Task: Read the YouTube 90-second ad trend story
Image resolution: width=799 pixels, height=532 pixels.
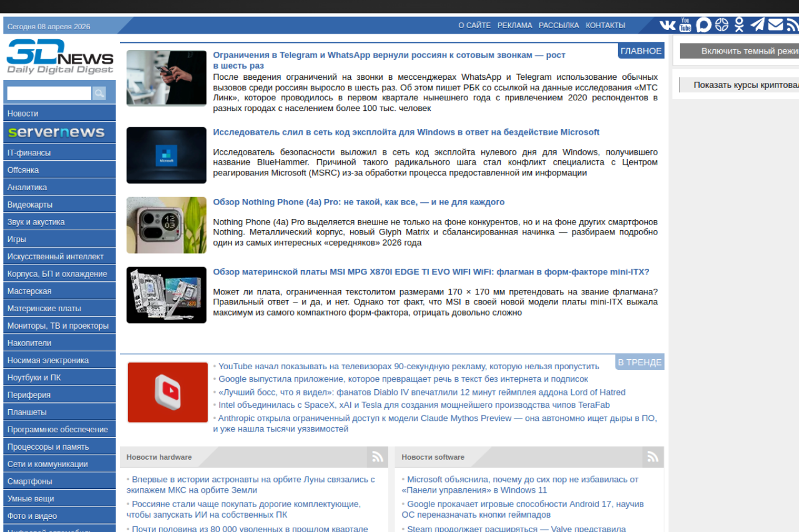Action: pos(408,366)
